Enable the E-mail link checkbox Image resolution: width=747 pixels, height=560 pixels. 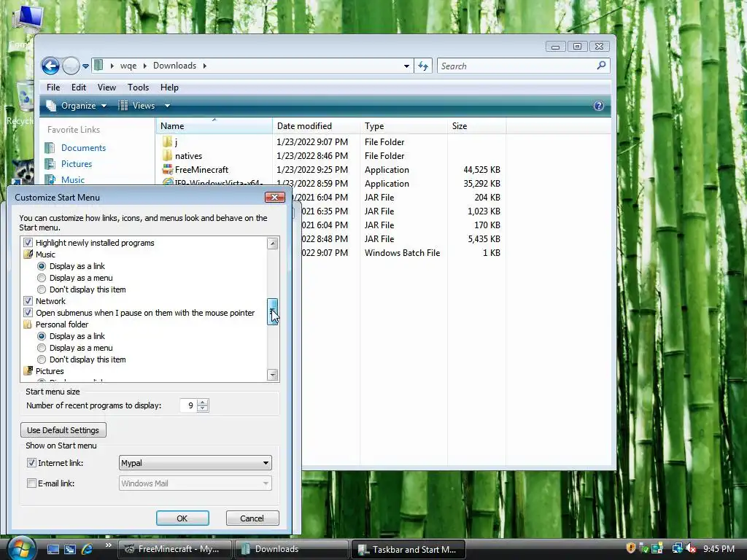[31, 483]
